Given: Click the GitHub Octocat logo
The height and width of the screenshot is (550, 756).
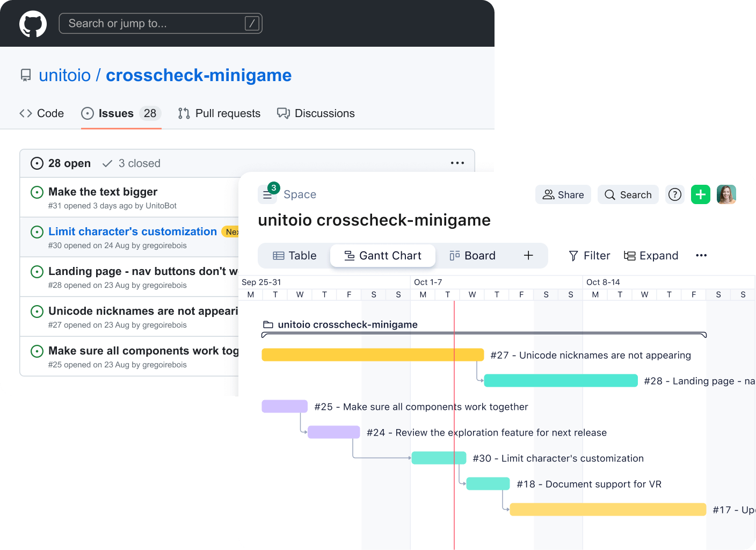Looking at the screenshot, I should [33, 24].
